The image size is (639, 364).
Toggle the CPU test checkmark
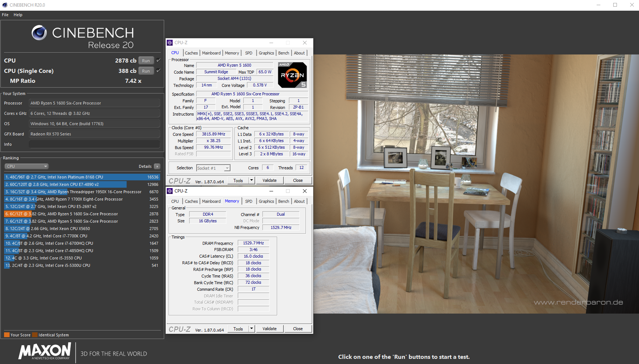point(159,60)
